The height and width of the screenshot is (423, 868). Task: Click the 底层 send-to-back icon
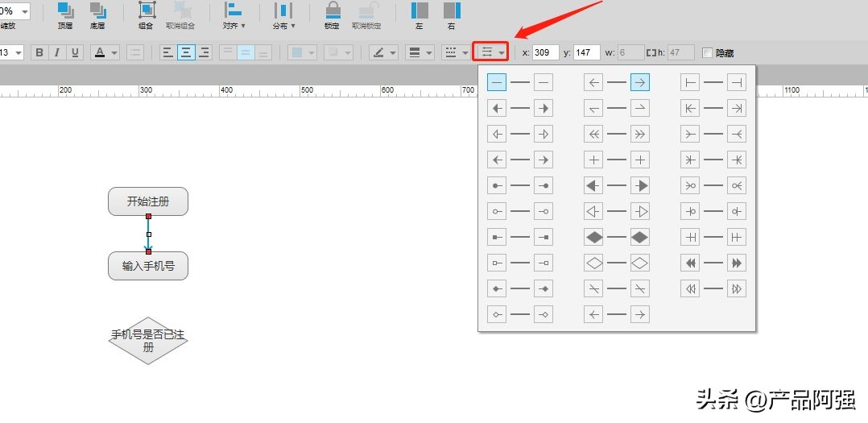pyautogui.click(x=97, y=10)
